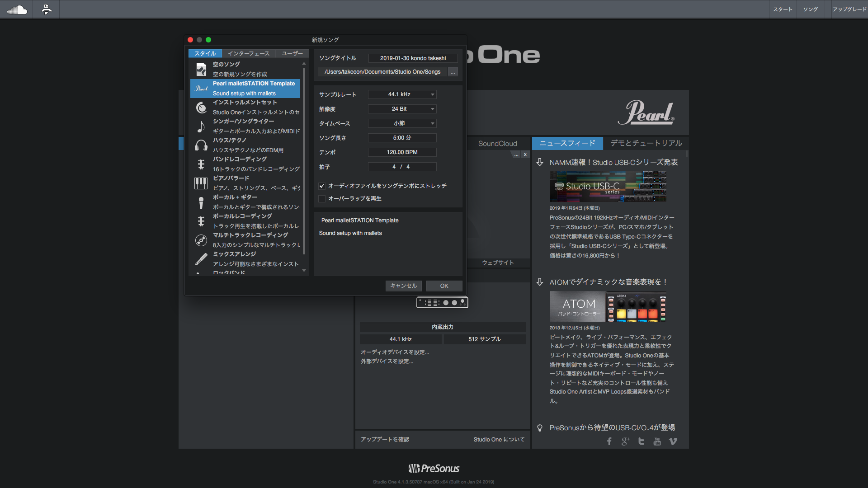Screen dimensions: 868x488
Task: Choose the instrument set template icon
Action: click(201, 108)
